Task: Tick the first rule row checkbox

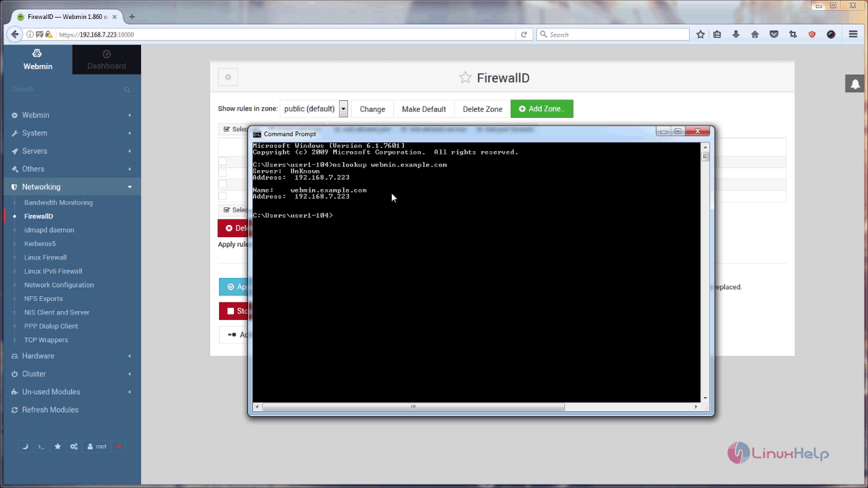Action: (x=222, y=161)
